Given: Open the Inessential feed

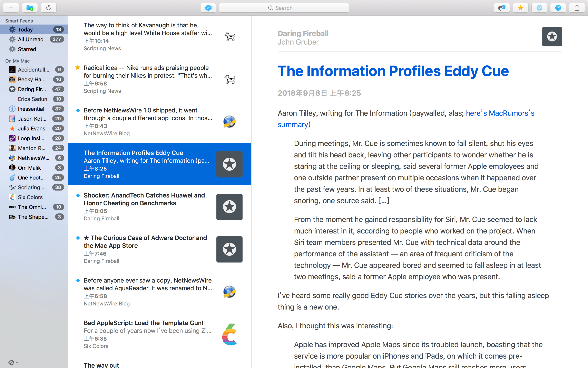Looking at the screenshot, I should coord(34,109).
